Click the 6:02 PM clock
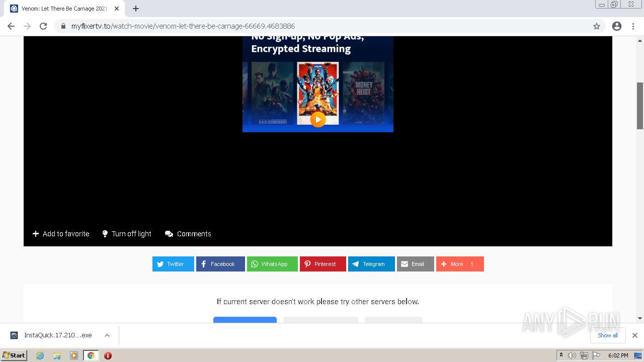Screen dimensions: 644x362 (x=618, y=355)
